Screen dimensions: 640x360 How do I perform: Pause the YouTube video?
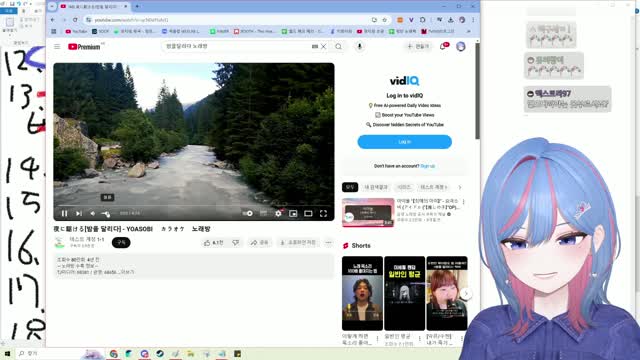coord(64,213)
